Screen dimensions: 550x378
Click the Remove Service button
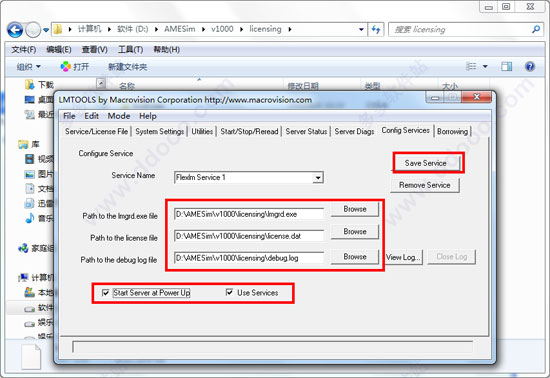tap(424, 185)
